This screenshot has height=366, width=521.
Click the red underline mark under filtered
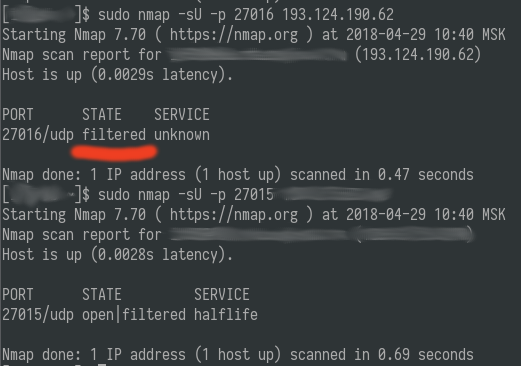click(x=114, y=152)
